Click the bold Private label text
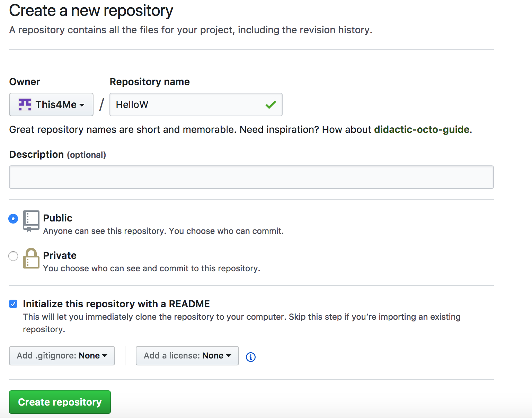This screenshot has width=532, height=418. (60, 255)
